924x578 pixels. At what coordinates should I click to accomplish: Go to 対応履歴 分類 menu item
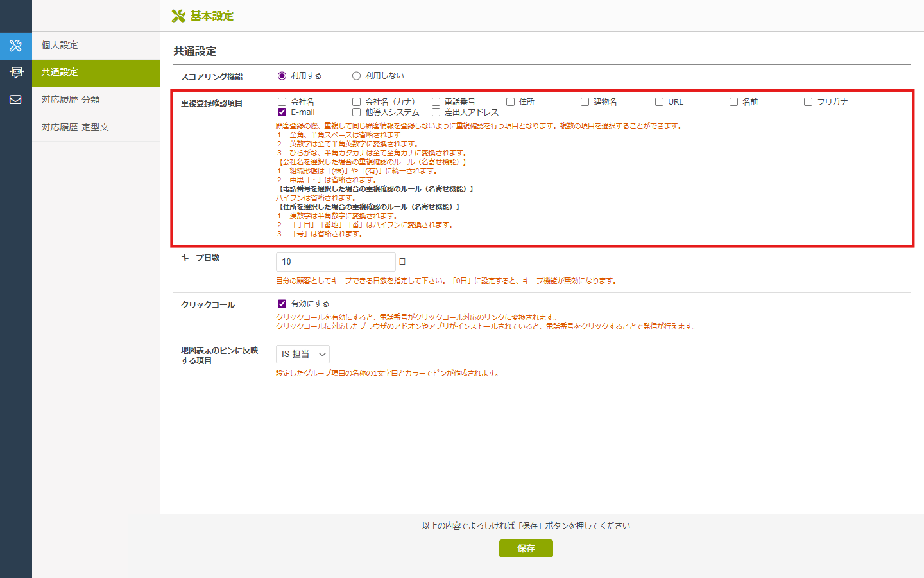pyautogui.click(x=71, y=100)
